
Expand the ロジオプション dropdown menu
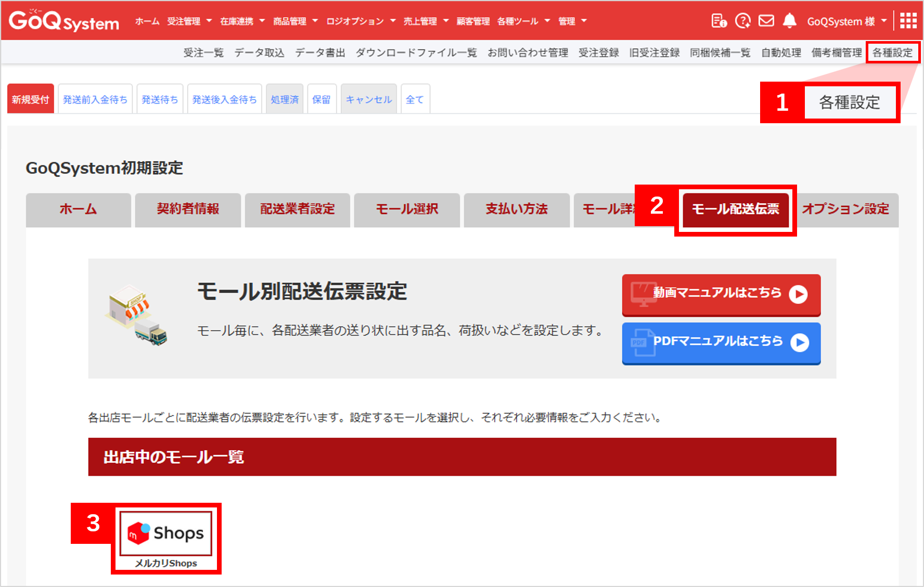point(361,21)
